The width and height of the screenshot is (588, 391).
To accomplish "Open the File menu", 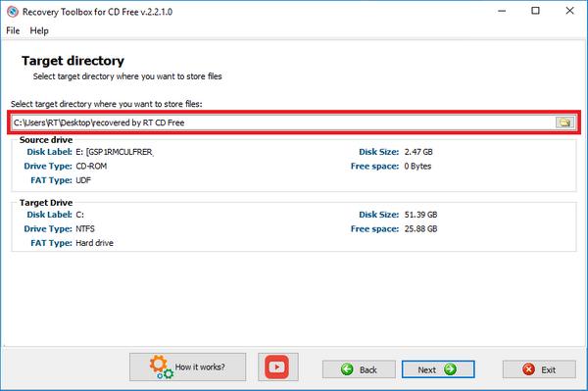I will [13, 30].
